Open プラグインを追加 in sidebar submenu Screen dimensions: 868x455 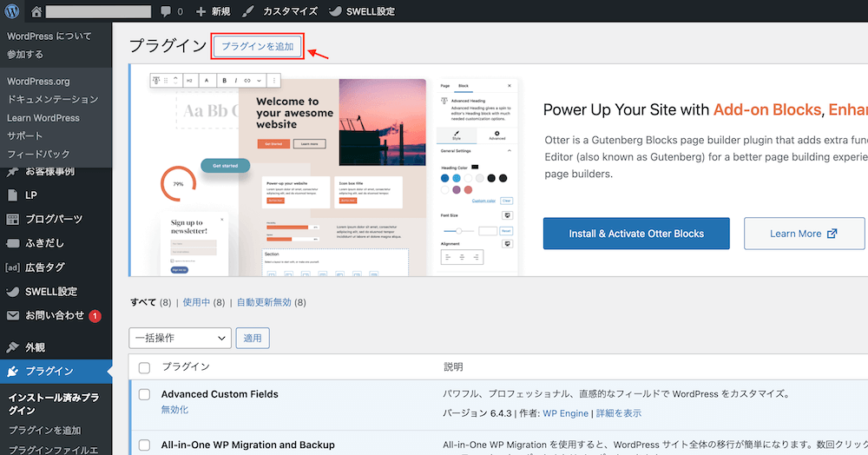point(45,431)
